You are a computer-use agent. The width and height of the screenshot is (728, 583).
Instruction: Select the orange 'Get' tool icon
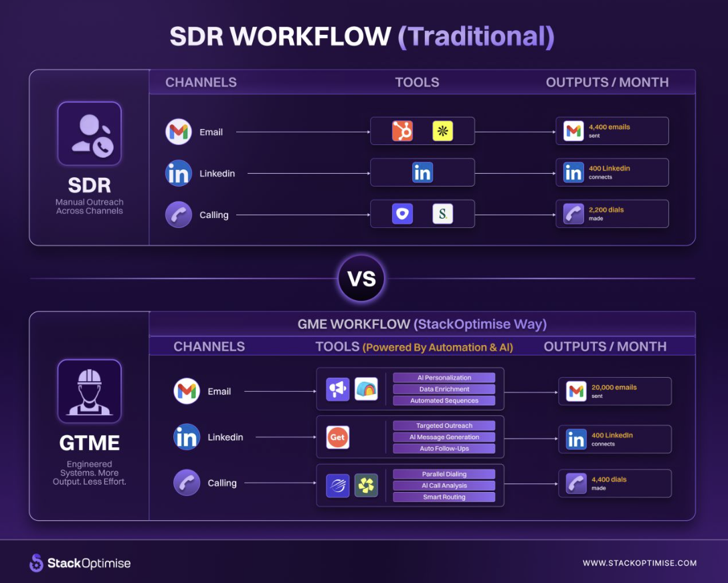coord(338,437)
